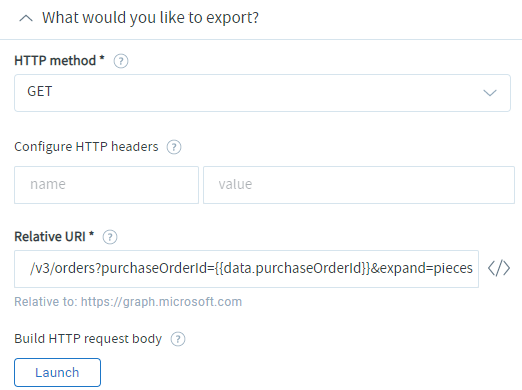
Task: Show help for Configure HTTP headers
Action: (174, 147)
